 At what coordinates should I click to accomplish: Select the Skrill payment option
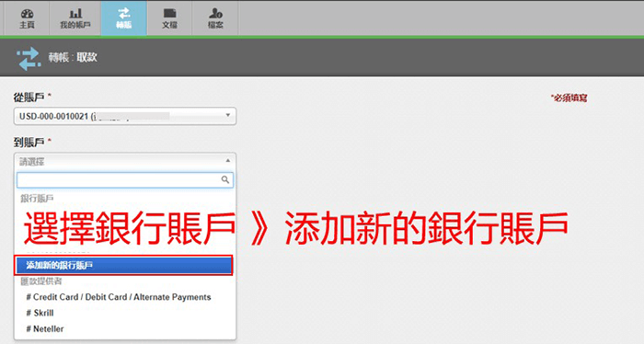(40, 314)
